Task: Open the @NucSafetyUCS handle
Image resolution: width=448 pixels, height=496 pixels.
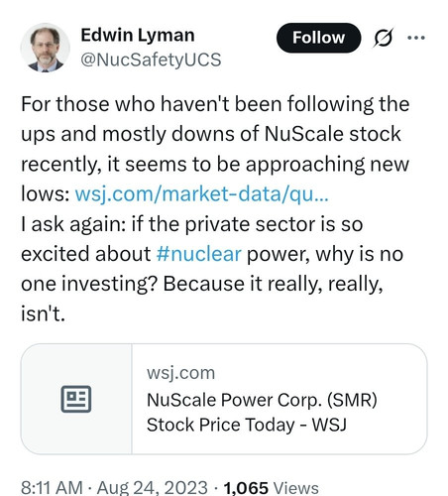Action: click(151, 60)
